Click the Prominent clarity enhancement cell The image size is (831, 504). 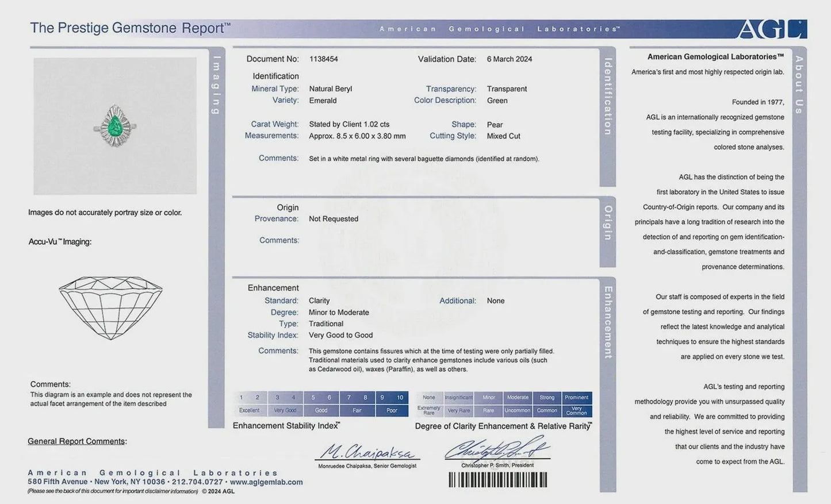pos(577,398)
